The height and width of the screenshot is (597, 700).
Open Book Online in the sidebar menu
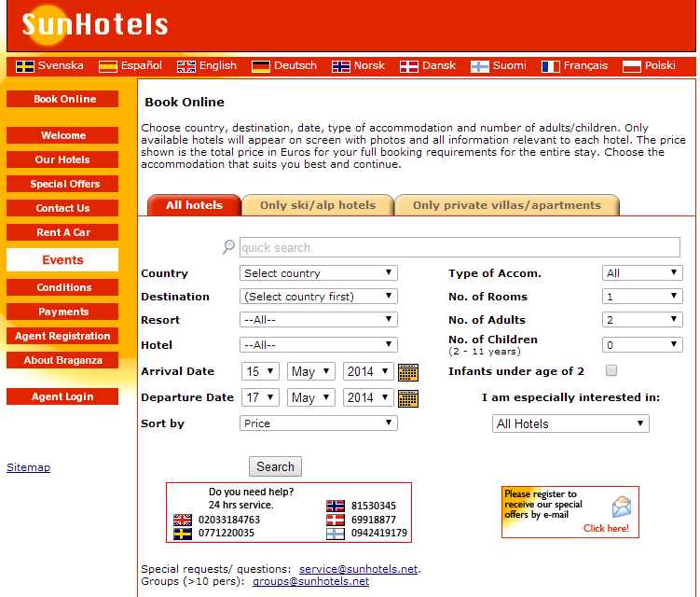pyautogui.click(x=62, y=99)
